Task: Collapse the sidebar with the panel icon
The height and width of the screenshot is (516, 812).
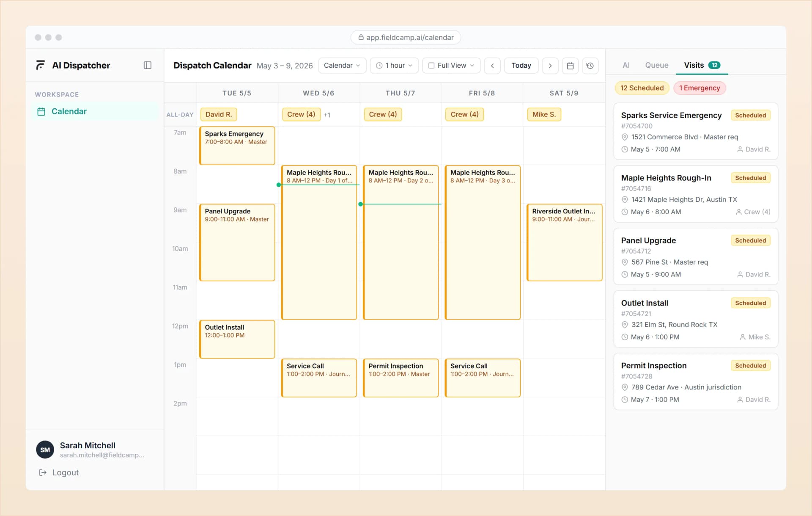Action: tap(148, 65)
